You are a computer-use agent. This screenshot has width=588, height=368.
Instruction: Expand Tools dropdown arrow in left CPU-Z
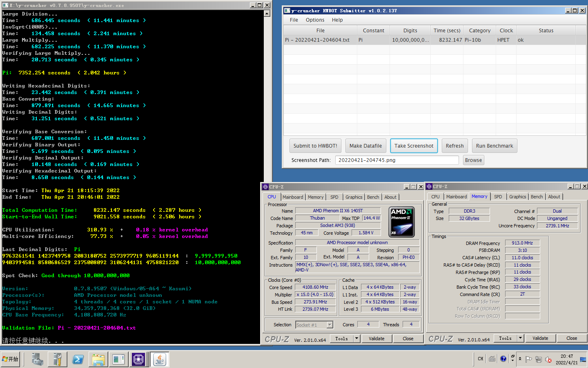point(356,339)
